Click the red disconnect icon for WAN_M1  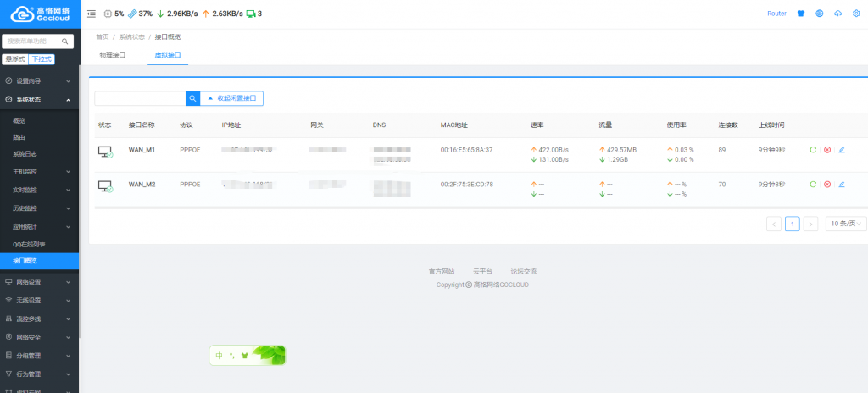click(x=827, y=150)
